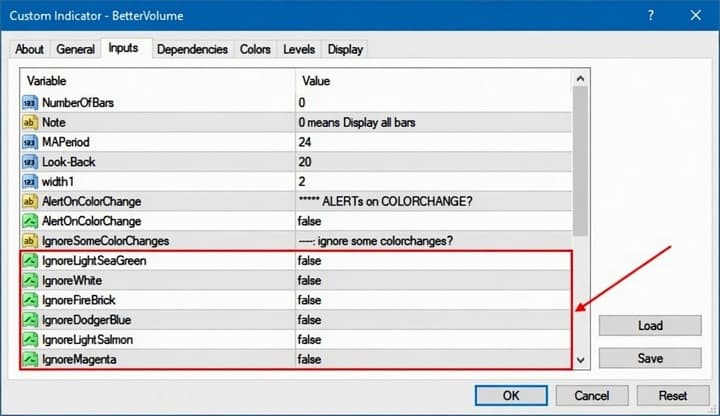The width and height of the screenshot is (720, 416).
Task: Toggle the IgnoreFireBrick false value
Action: coord(309,300)
